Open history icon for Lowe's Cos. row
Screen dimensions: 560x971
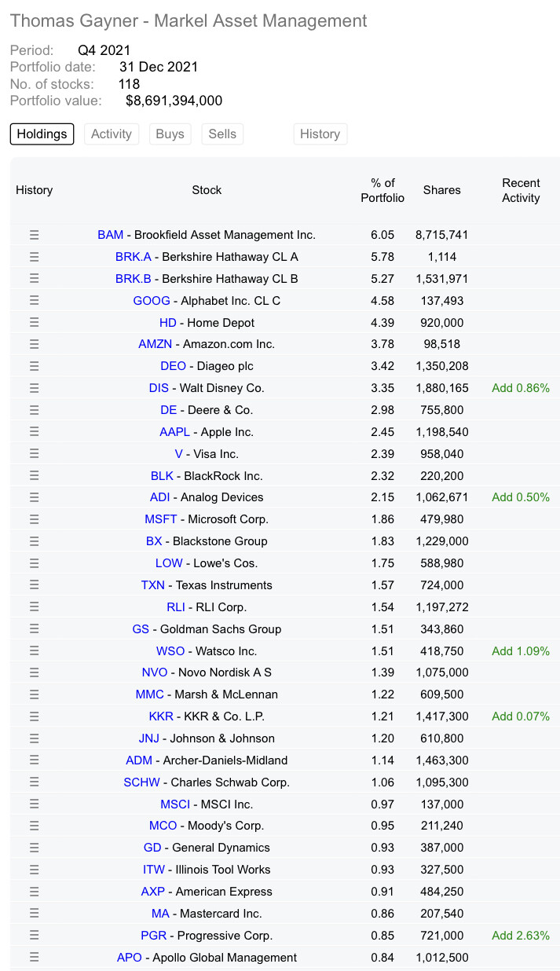coord(34,563)
